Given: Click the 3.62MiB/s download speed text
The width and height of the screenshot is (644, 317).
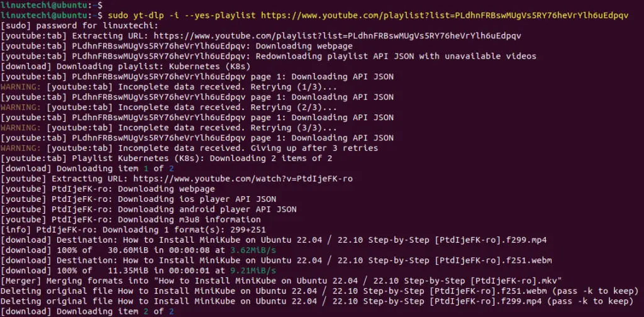Looking at the screenshot, I should 253,250.
